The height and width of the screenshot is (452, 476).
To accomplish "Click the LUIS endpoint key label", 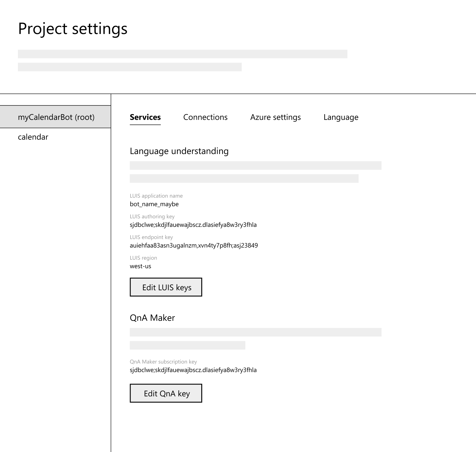I will 151,237.
